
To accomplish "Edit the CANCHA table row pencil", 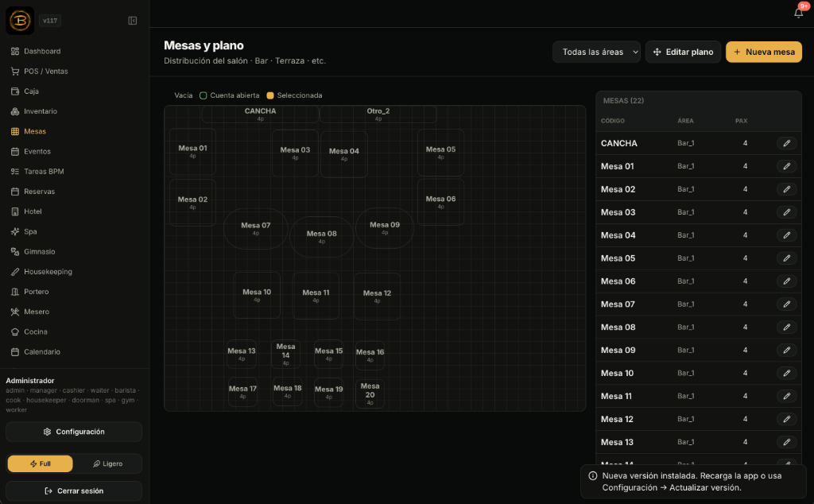I will 786,143.
